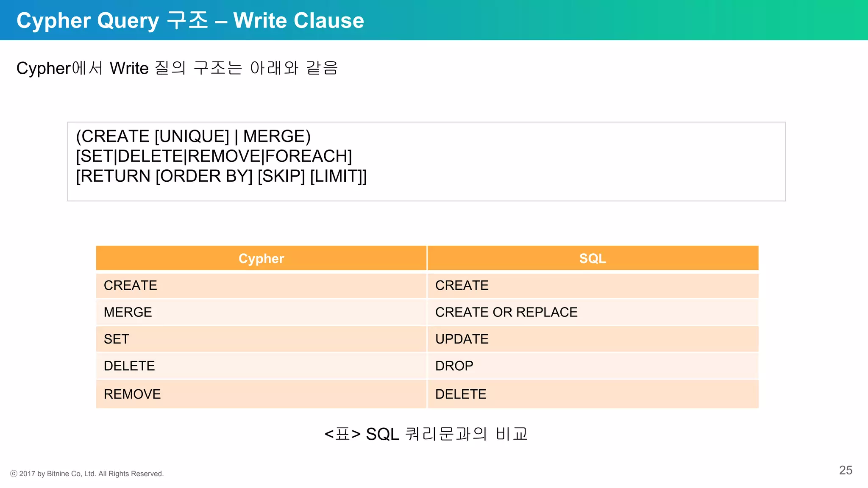Click the page number 25
The height and width of the screenshot is (488, 868).
click(846, 470)
